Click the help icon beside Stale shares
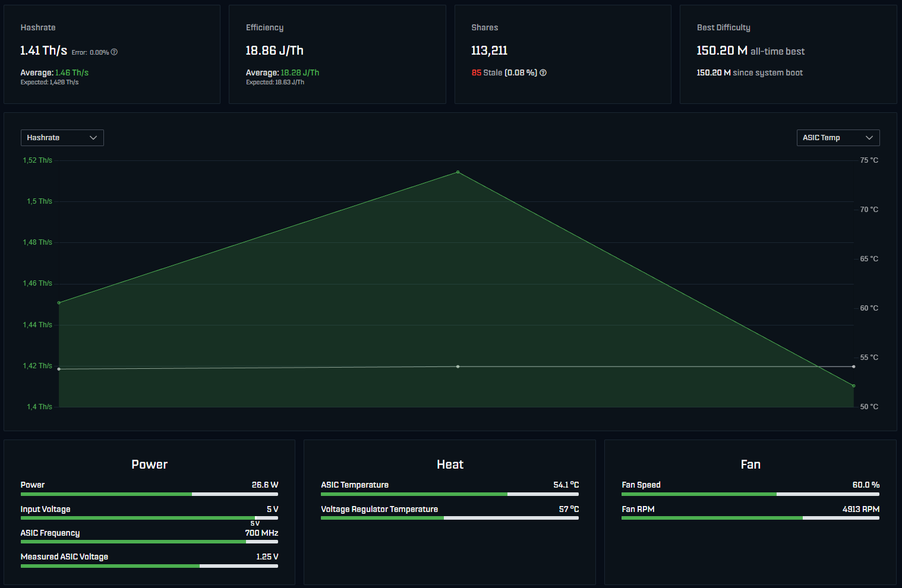 coord(543,72)
